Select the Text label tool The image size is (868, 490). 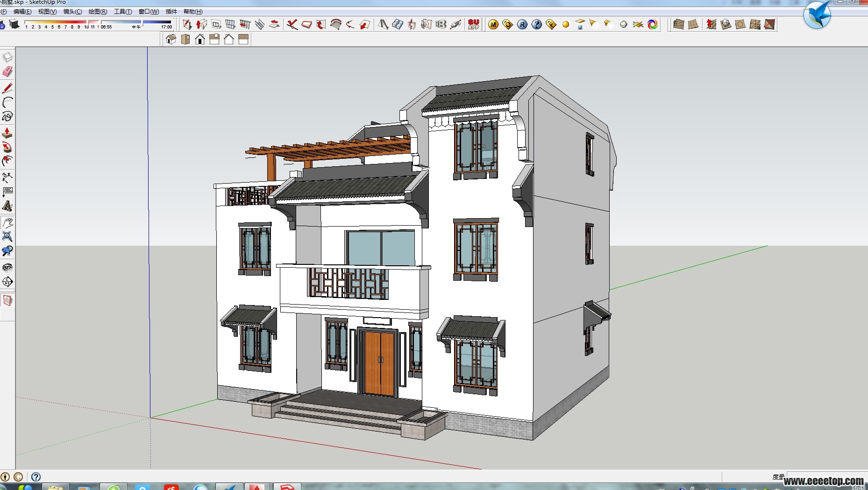click(x=7, y=192)
